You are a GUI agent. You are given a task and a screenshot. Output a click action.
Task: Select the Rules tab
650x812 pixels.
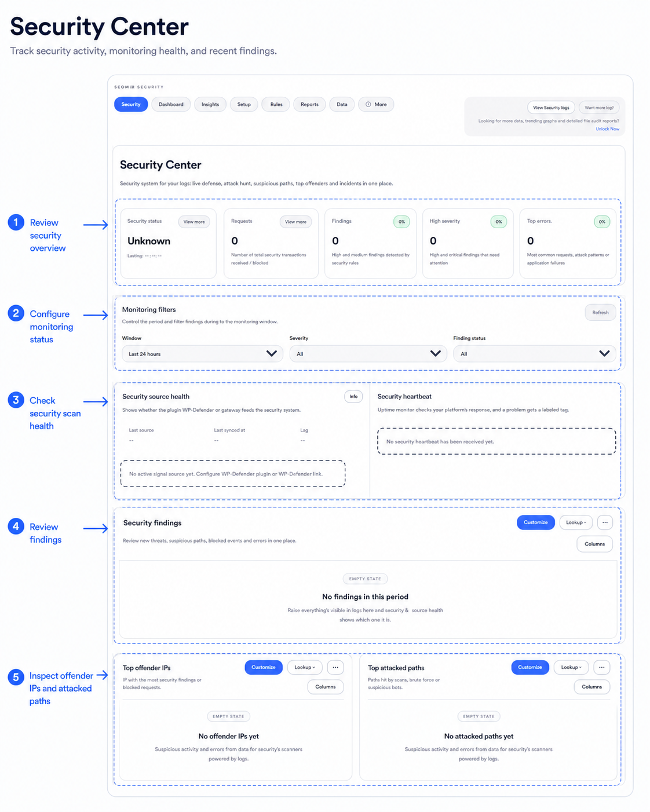[x=276, y=104]
